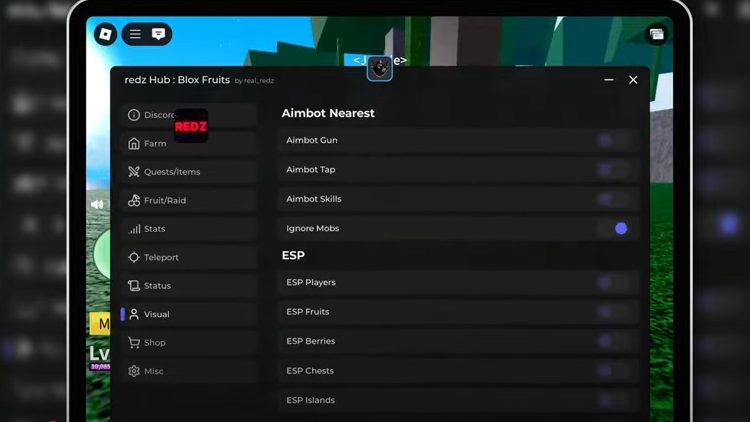Click the Discord info icon
This screenshot has width=750, height=422.
tap(134, 115)
